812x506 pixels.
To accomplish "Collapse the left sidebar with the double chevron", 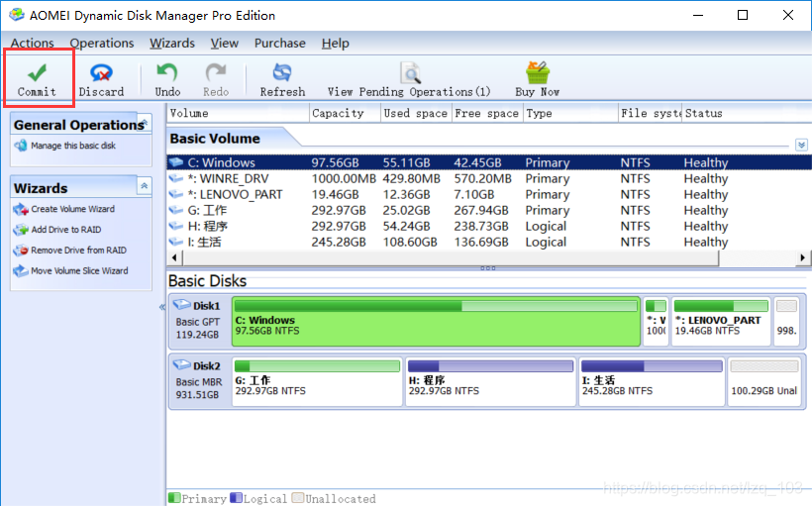I will 162,307.
